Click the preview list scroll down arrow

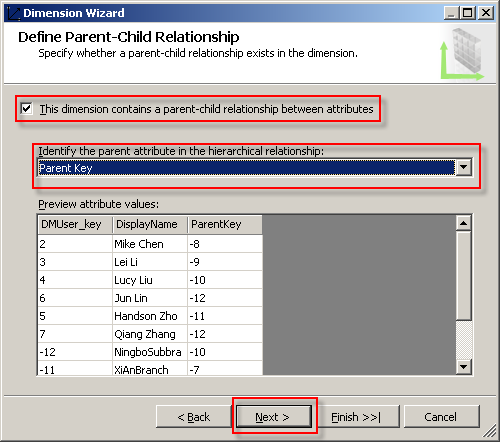point(463,367)
